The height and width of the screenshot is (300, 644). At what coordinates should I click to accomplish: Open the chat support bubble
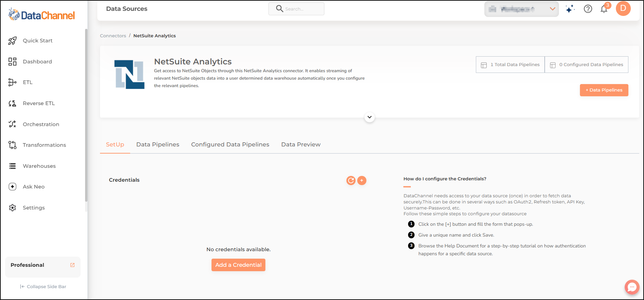tap(632, 287)
